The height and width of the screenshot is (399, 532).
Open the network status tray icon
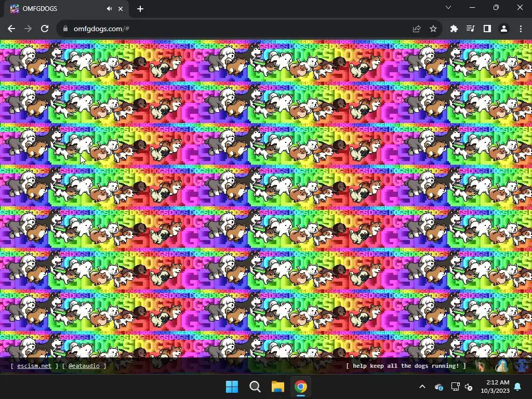455,387
